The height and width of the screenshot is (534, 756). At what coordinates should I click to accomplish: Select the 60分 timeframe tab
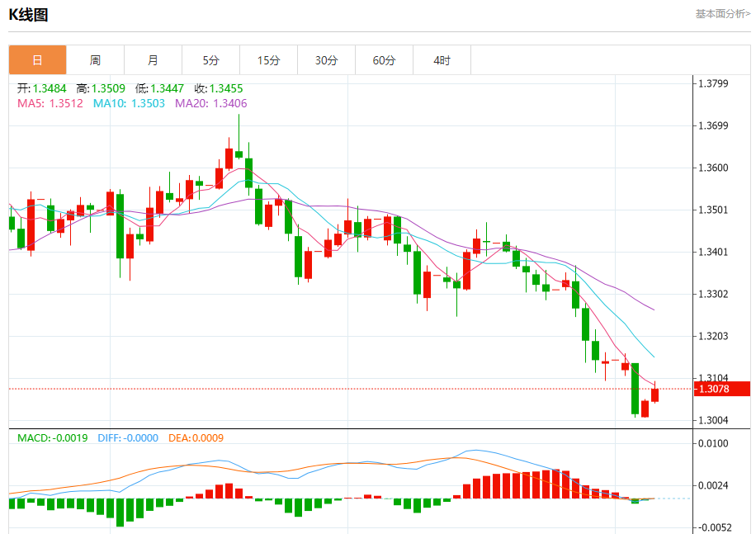point(384,60)
